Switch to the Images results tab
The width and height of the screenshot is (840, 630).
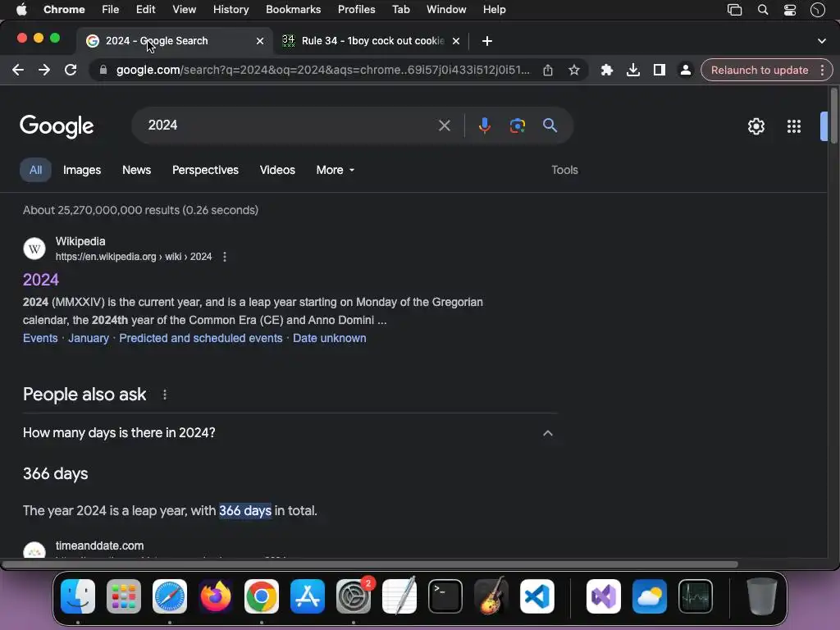(82, 171)
